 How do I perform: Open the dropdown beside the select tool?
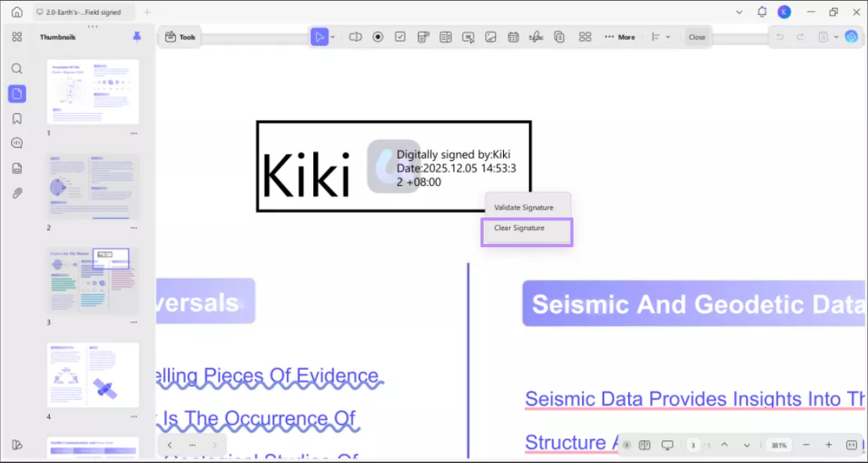pyautogui.click(x=331, y=36)
